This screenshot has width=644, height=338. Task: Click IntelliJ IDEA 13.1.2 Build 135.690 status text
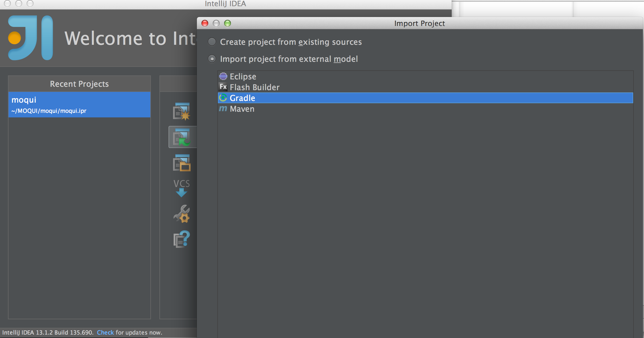[x=48, y=332]
